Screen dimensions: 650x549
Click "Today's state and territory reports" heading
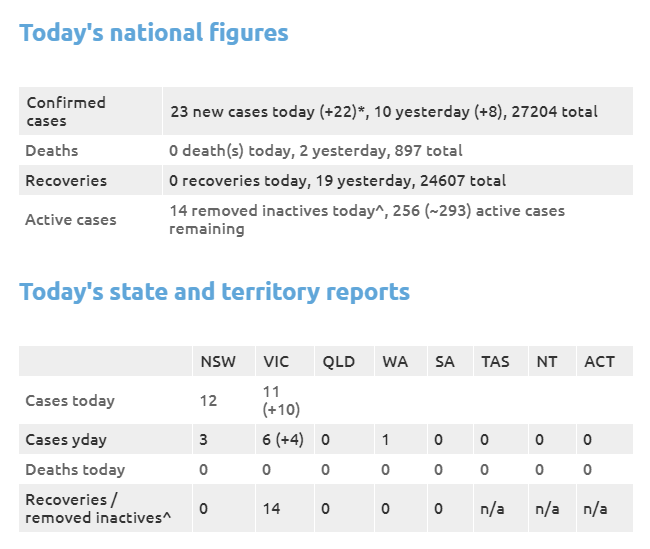click(214, 292)
